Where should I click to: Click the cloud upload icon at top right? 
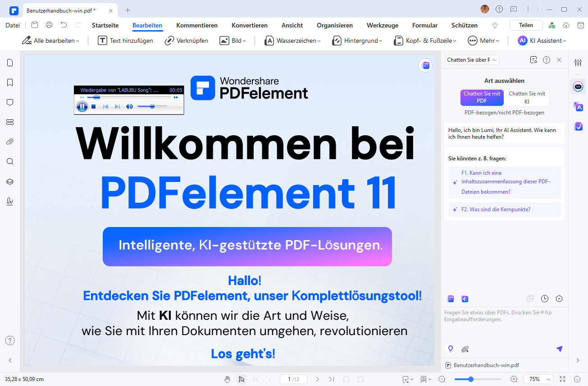pyautogui.click(x=566, y=25)
